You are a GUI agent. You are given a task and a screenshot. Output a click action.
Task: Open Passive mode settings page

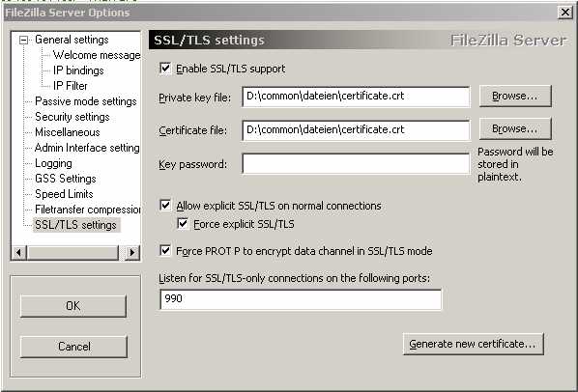point(85,101)
